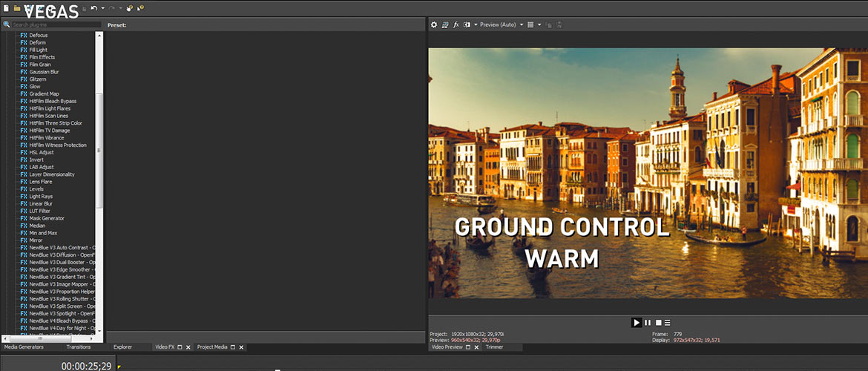Open the Preview (Auto) quality dropdown

point(498,24)
